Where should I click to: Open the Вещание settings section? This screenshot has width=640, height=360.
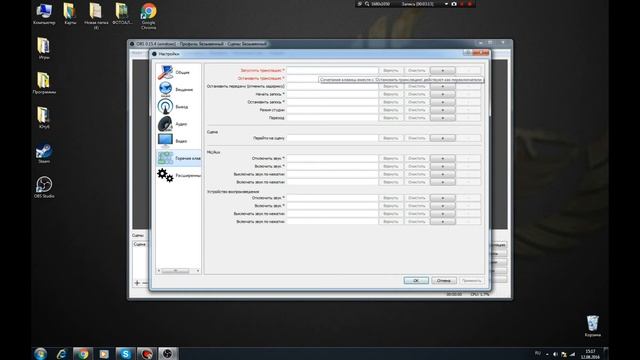[178, 89]
